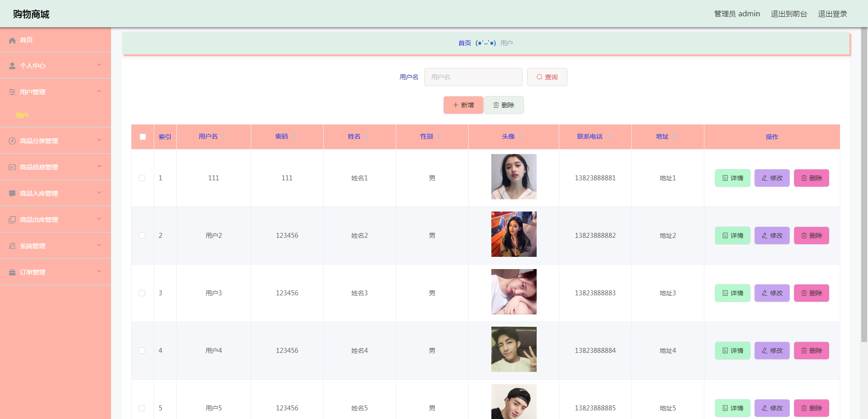
Task: Click the bell-off icon beside 系统管理
Action: click(x=12, y=246)
